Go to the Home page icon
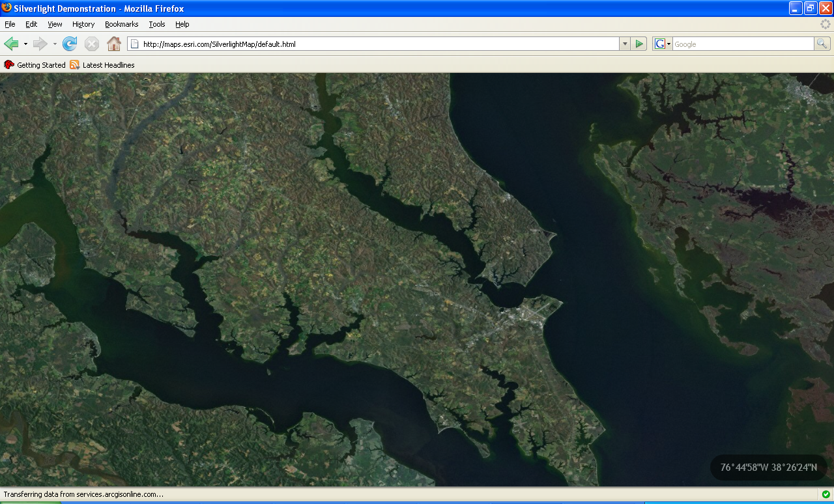Screen dimensions: 834x504 click(114, 44)
